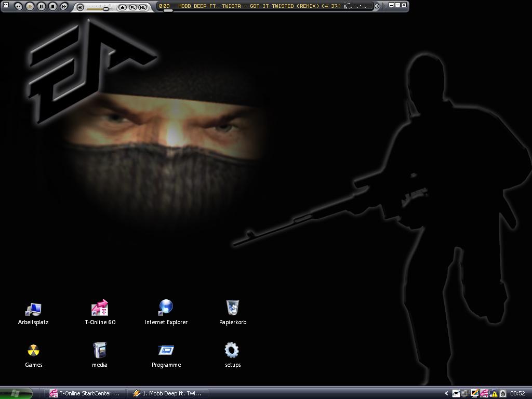Click the Winamp play button
The height and width of the screenshot is (399, 532).
click(30, 6)
